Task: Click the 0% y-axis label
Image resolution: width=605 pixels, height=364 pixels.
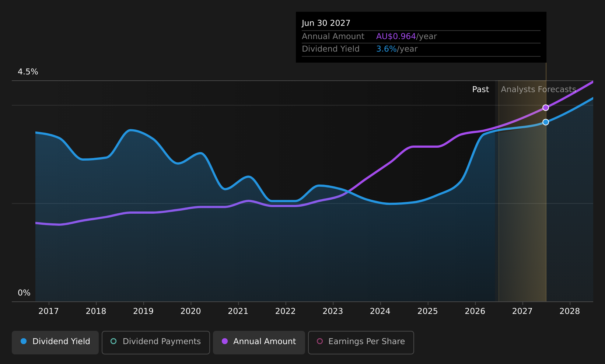Action: click(24, 293)
